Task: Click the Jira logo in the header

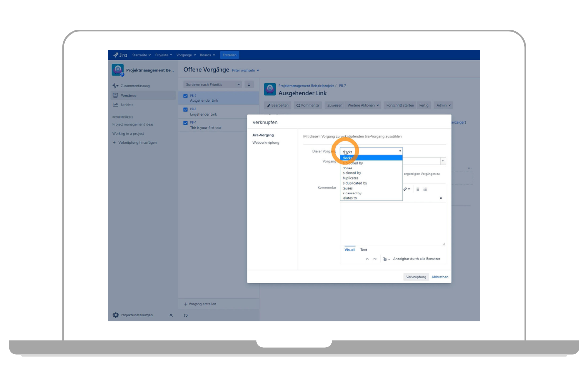Action: tap(121, 55)
